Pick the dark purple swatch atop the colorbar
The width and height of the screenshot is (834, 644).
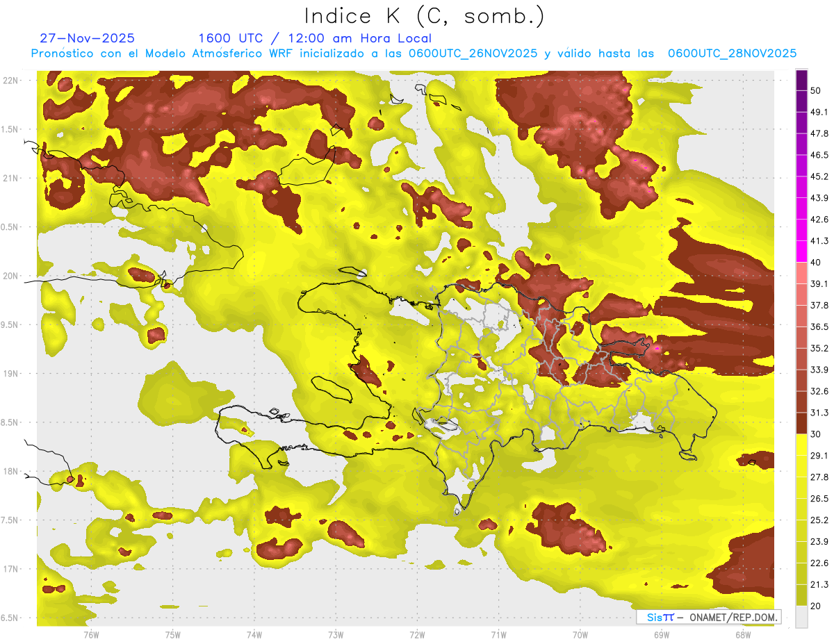pyautogui.click(x=801, y=80)
